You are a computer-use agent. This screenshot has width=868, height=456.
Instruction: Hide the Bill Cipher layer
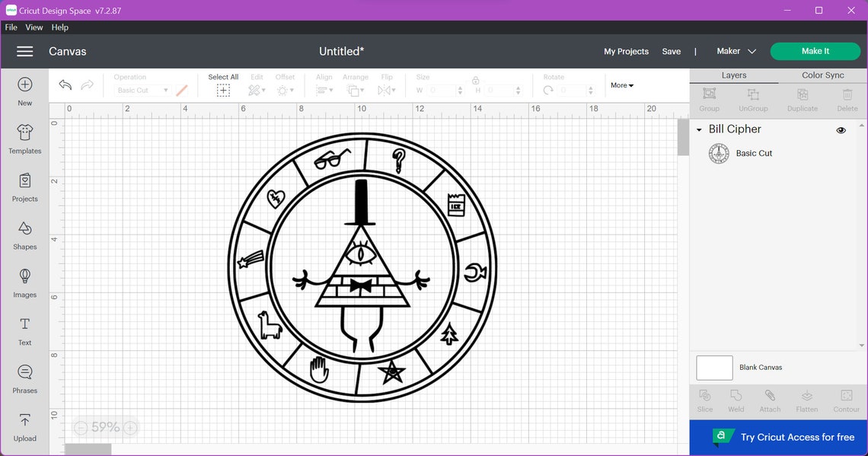click(x=841, y=129)
